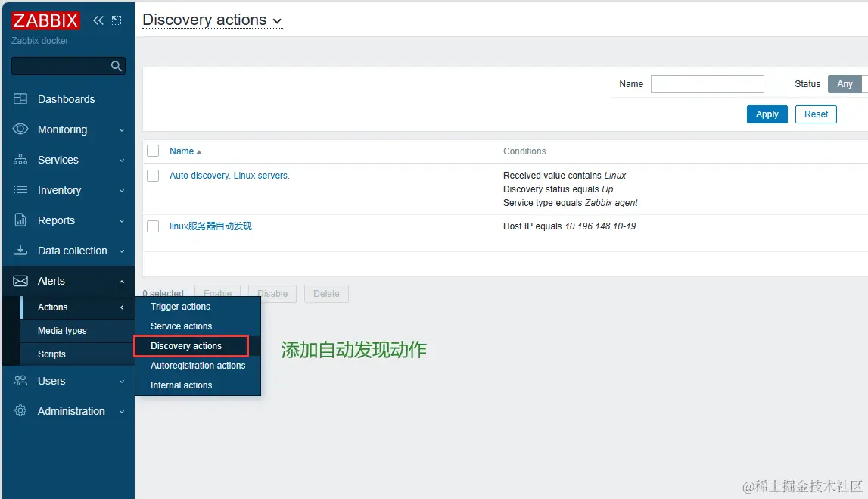868x499 pixels.
Task: Click the Zabbix logo
Action: (45, 20)
